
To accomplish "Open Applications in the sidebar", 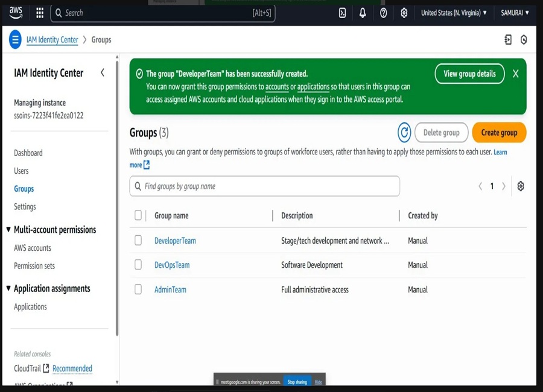I will point(31,307).
